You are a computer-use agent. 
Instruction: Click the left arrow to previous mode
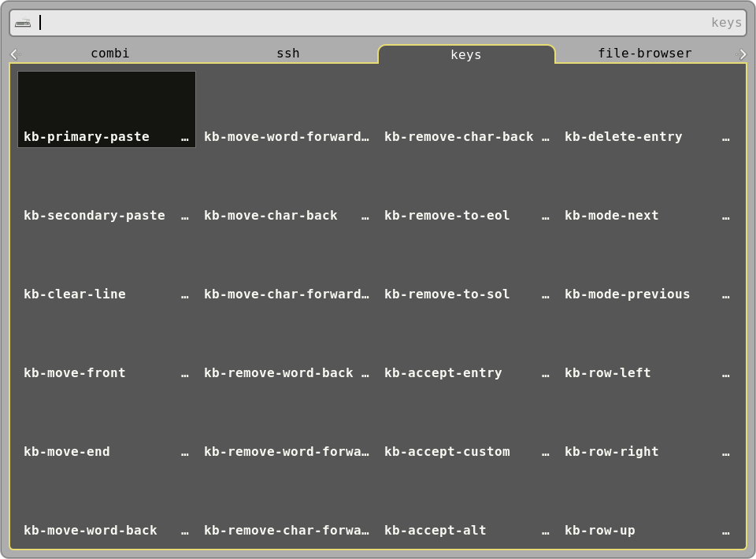coord(16,54)
